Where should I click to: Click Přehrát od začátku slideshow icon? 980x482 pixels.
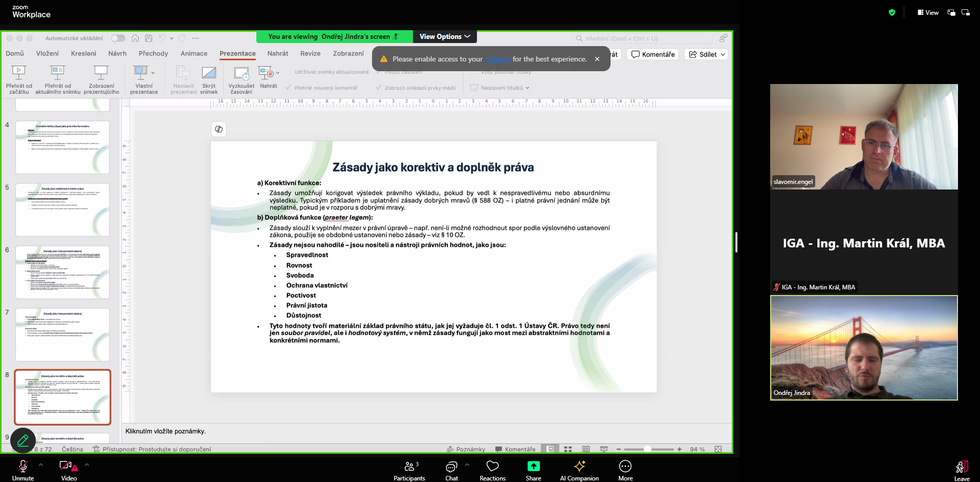pos(19,72)
